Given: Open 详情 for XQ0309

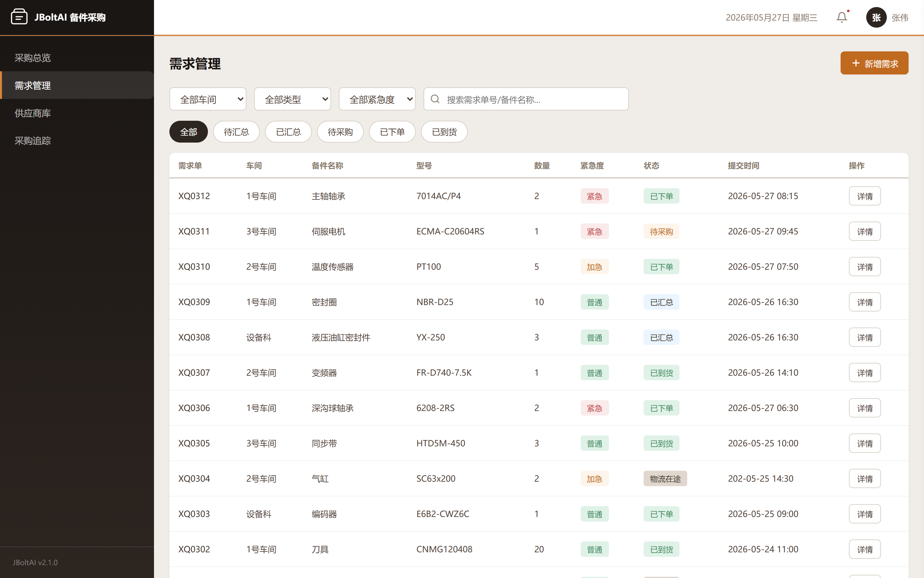Looking at the screenshot, I should (865, 302).
